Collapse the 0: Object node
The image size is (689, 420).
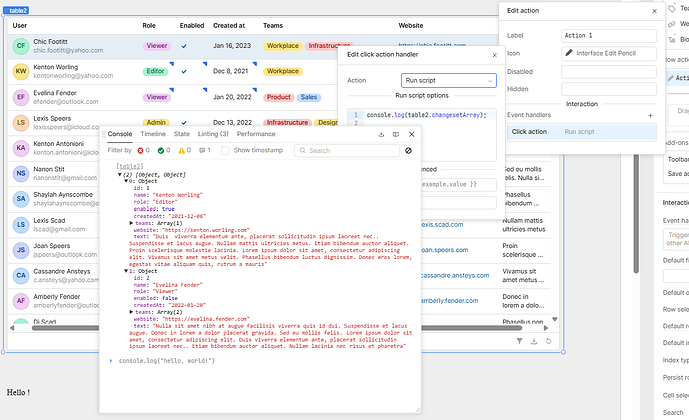[x=126, y=181]
